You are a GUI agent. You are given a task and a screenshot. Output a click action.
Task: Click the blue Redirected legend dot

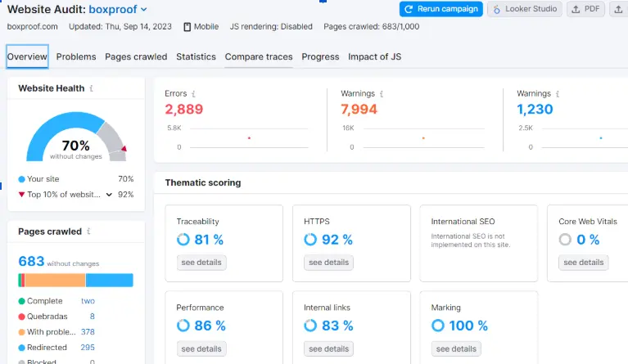(21, 348)
